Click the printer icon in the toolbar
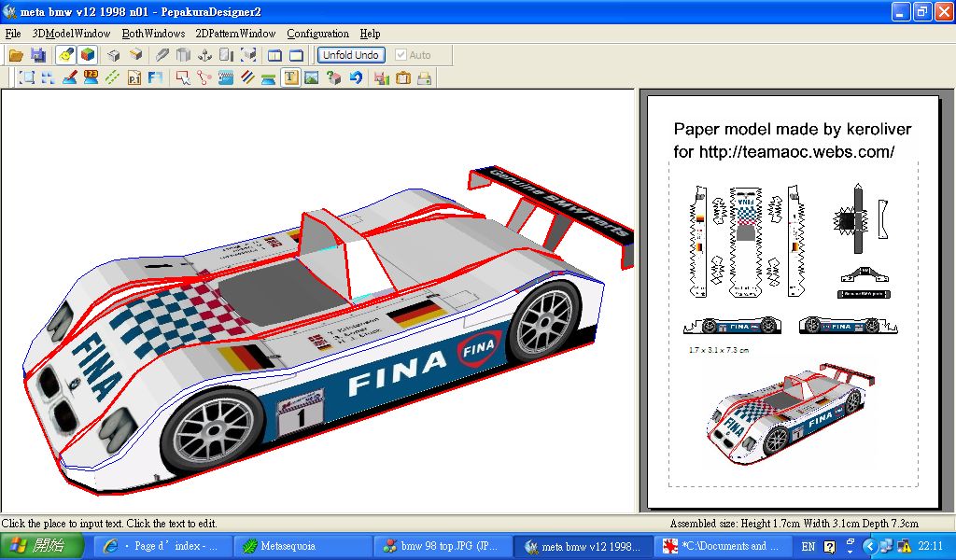956x560 pixels. coord(425,78)
